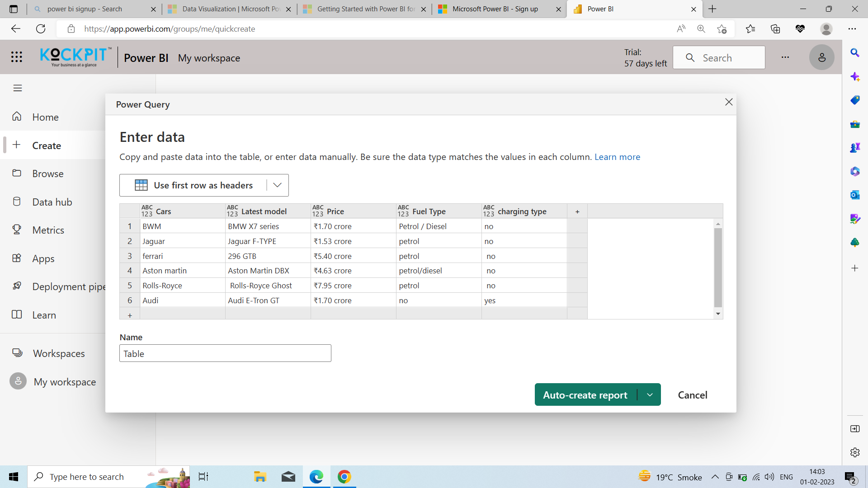
Task: Change data type of charging type column
Action: coord(489,211)
